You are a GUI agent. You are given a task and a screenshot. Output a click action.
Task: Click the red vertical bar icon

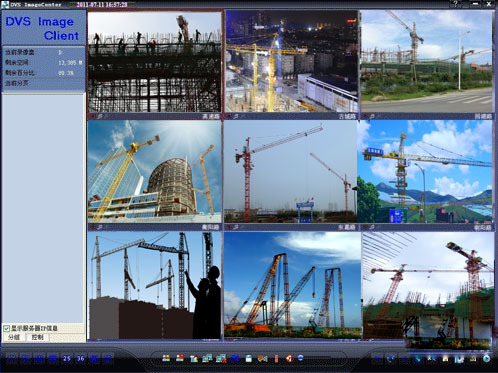pos(276,359)
